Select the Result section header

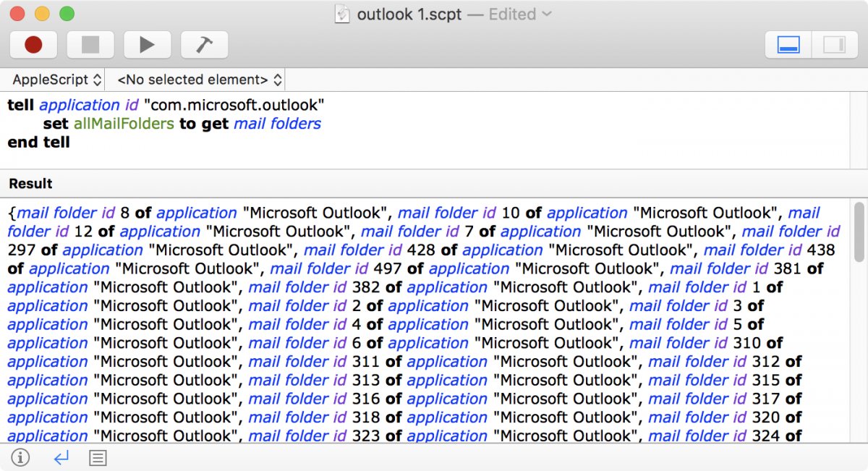point(32,183)
